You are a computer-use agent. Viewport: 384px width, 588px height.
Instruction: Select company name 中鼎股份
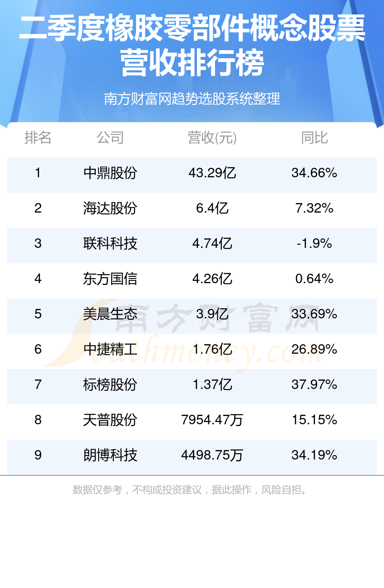pyautogui.click(x=110, y=173)
